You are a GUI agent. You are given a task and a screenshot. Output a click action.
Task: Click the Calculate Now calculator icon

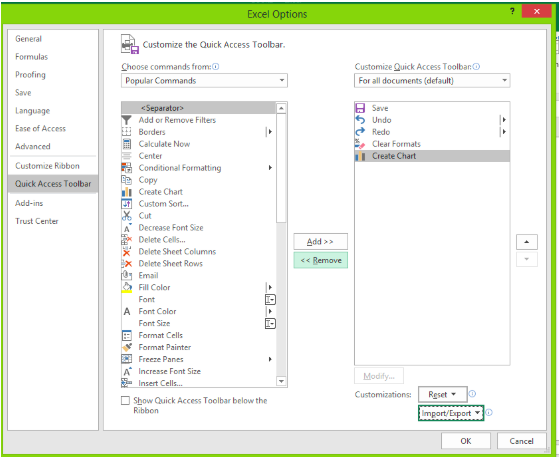tap(127, 144)
